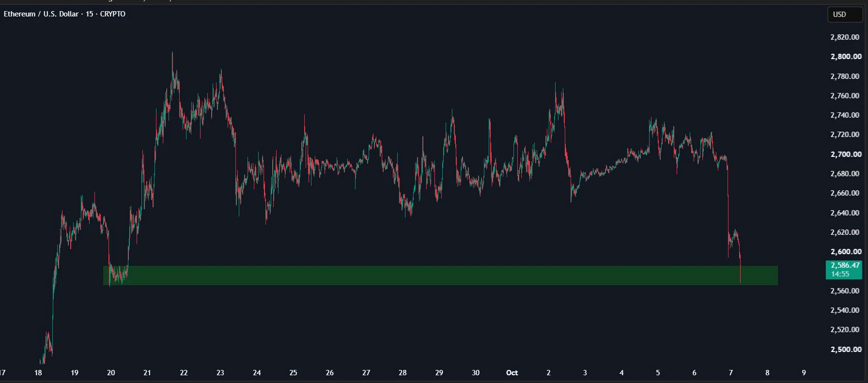Click the 2,520.00 price axis label

pos(845,330)
